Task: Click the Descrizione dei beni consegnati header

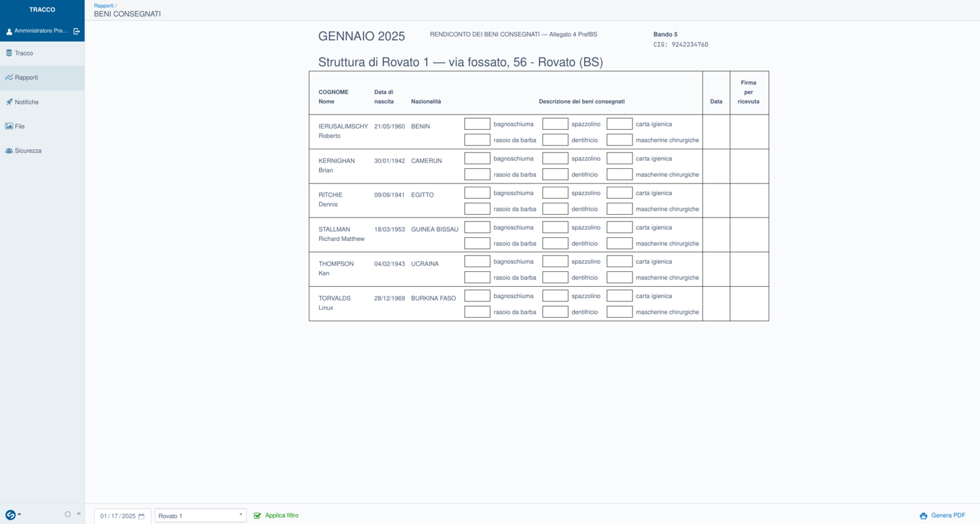Action: (x=581, y=102)
